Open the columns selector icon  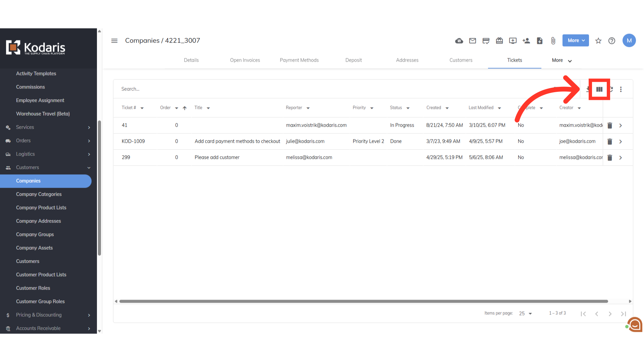point(599,89)
